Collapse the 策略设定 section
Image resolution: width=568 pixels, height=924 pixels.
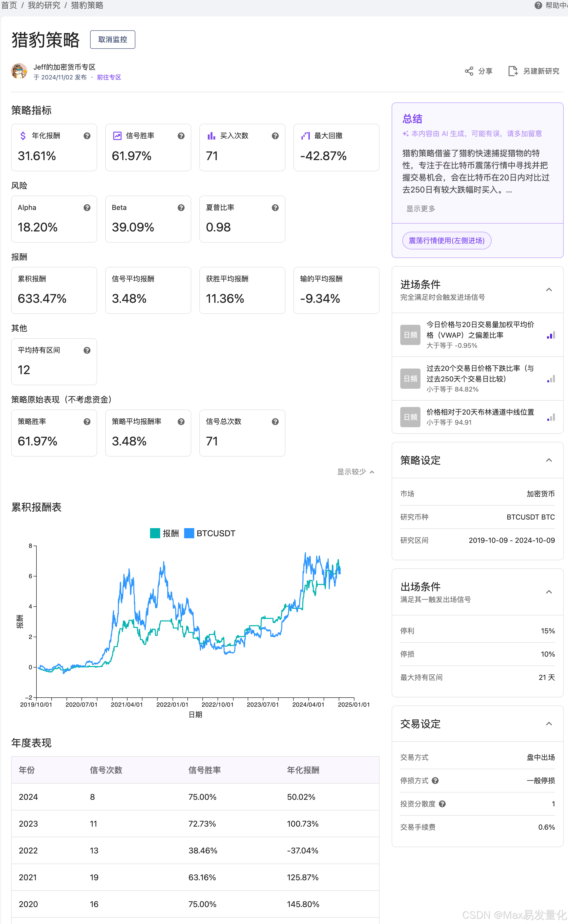(x=549, y=460)
